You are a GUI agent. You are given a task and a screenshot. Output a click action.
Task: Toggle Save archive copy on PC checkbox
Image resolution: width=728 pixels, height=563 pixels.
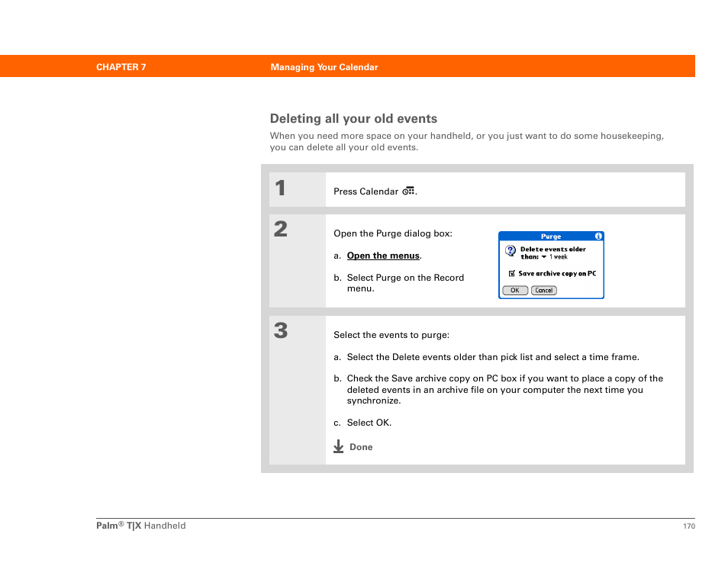click(511, 273)
